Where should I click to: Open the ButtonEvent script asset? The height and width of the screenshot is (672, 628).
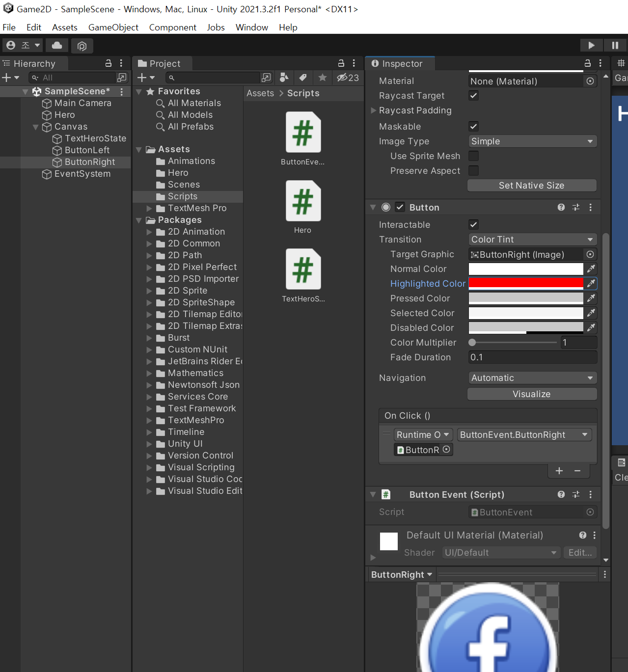coord(303,139)
